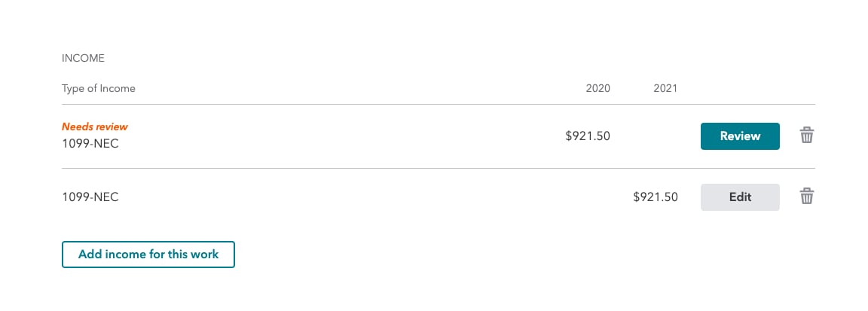Screen dimensions: 868x311
Task: Select the 1099-NEC text under Needs review
Action: pyautogui.click(x=90, y=144)
